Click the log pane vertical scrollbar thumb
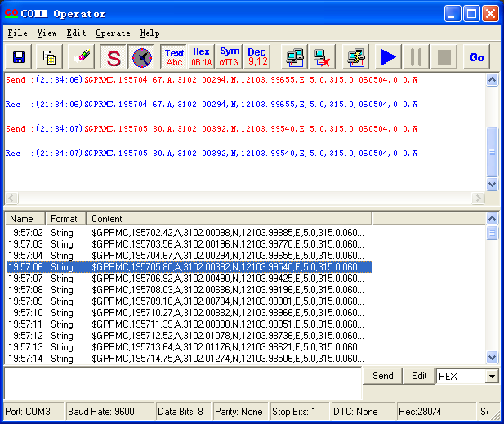Image resolution: width=504 pixels, height=424 pixels. tap(492, 152)
